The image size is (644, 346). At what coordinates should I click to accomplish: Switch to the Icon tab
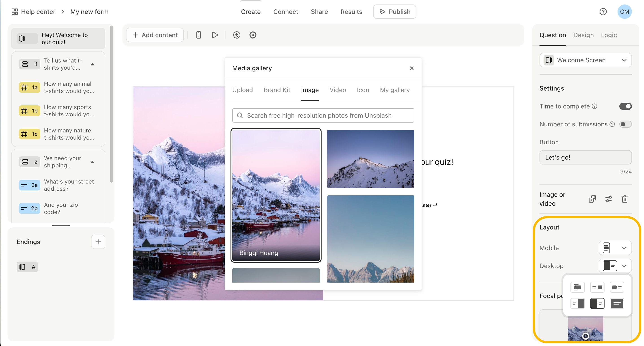[363, 90]
